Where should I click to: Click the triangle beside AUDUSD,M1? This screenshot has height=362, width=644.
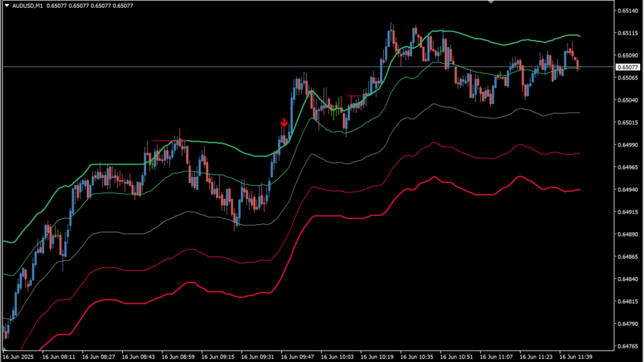(7, 6)
